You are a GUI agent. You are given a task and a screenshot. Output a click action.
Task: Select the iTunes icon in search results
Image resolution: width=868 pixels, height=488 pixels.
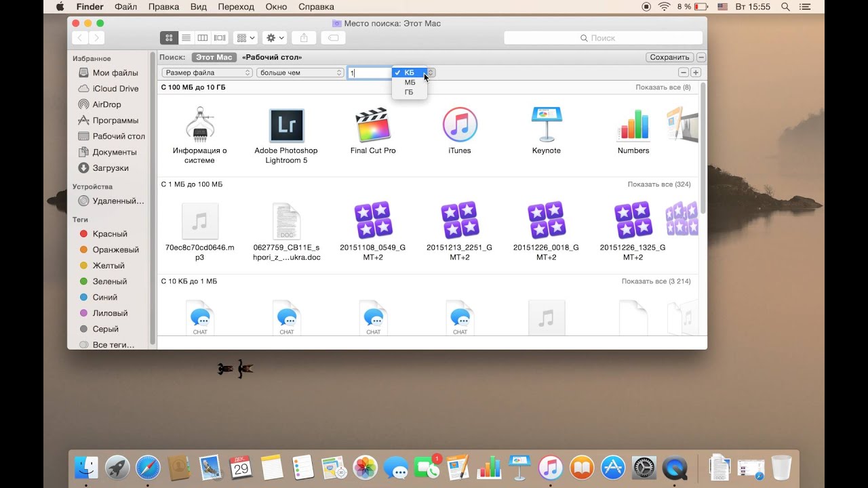point(460,125)
